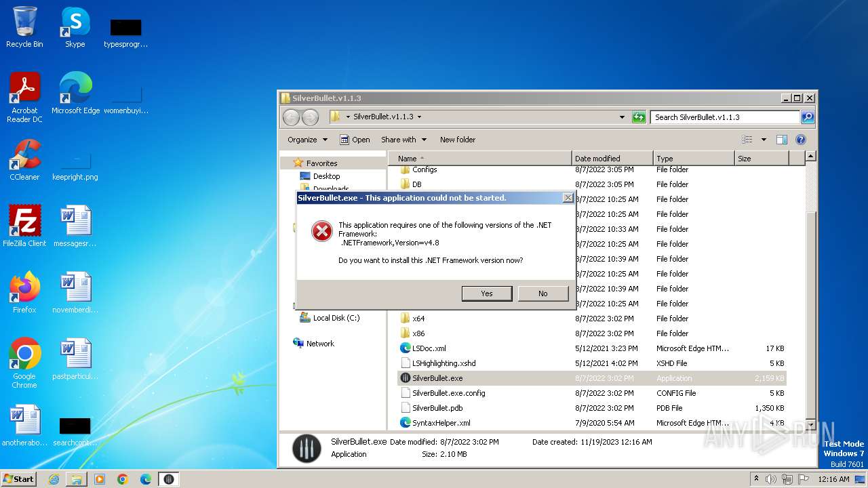Open CCleaner desktop shortcut

[x=24, y=160]
